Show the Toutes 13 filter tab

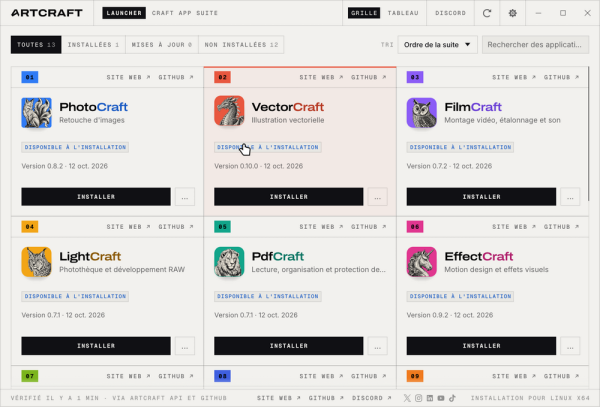36,45
